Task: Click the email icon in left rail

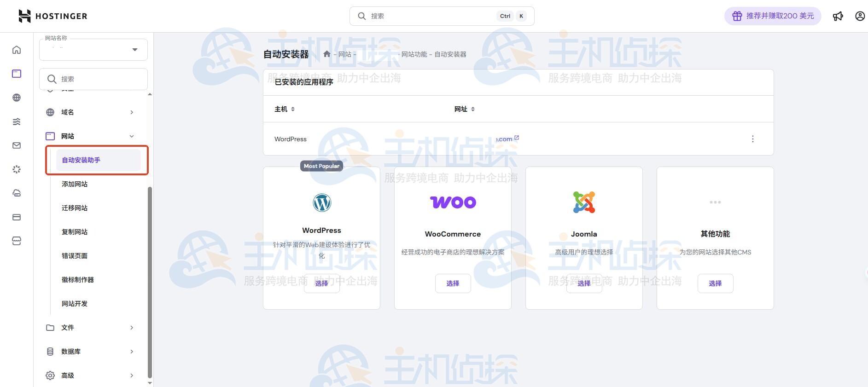Action: 17,145
